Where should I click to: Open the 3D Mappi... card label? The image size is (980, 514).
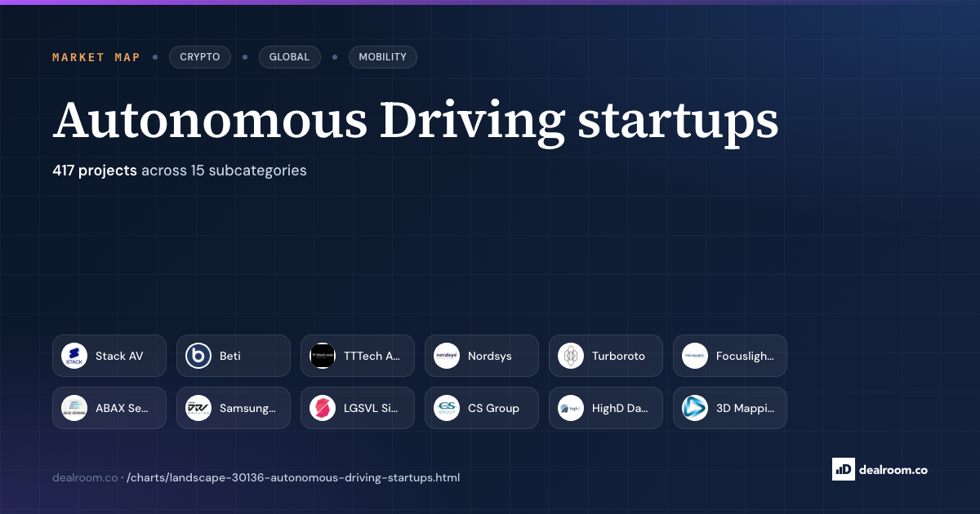click(x=744, y=409)
